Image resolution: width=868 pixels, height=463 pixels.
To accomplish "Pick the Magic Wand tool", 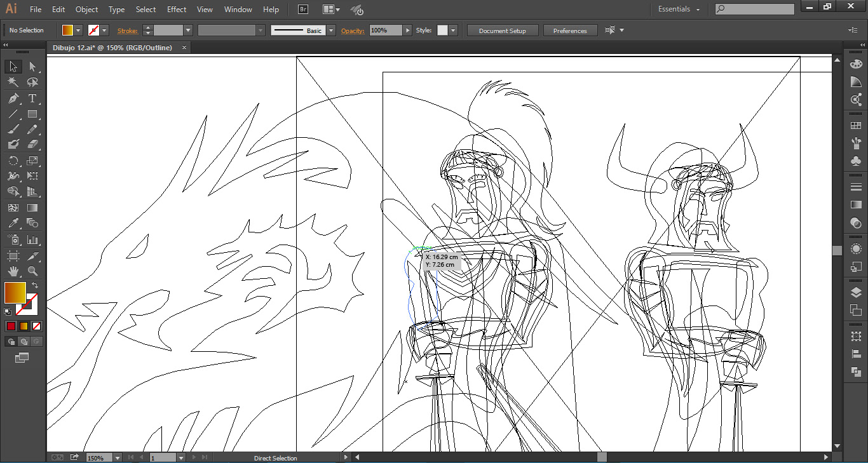I will pos(13,83).
